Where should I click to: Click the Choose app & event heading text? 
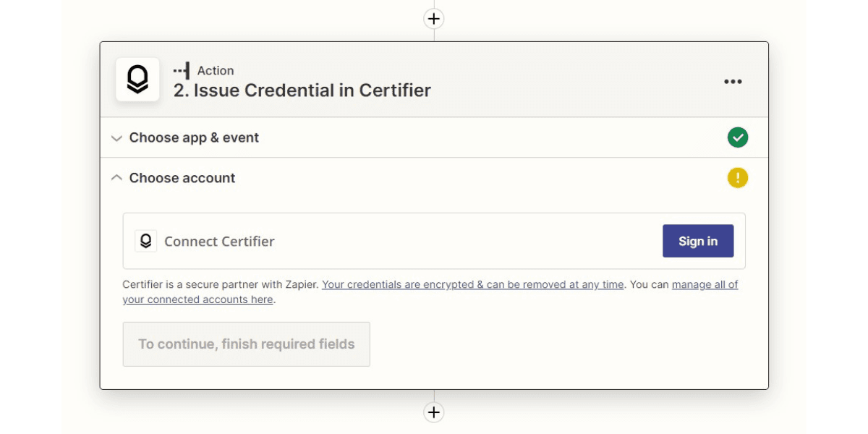point(194,137)
